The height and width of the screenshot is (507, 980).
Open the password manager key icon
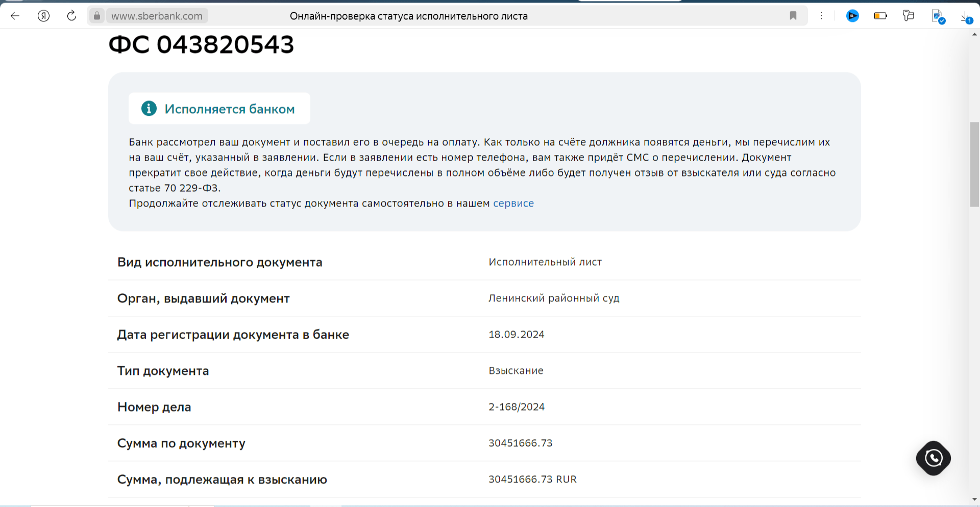pos(909,16)
